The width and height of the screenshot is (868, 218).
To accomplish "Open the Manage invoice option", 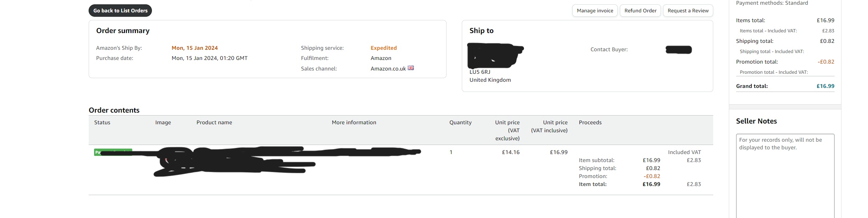I will [x=595, y=11].
